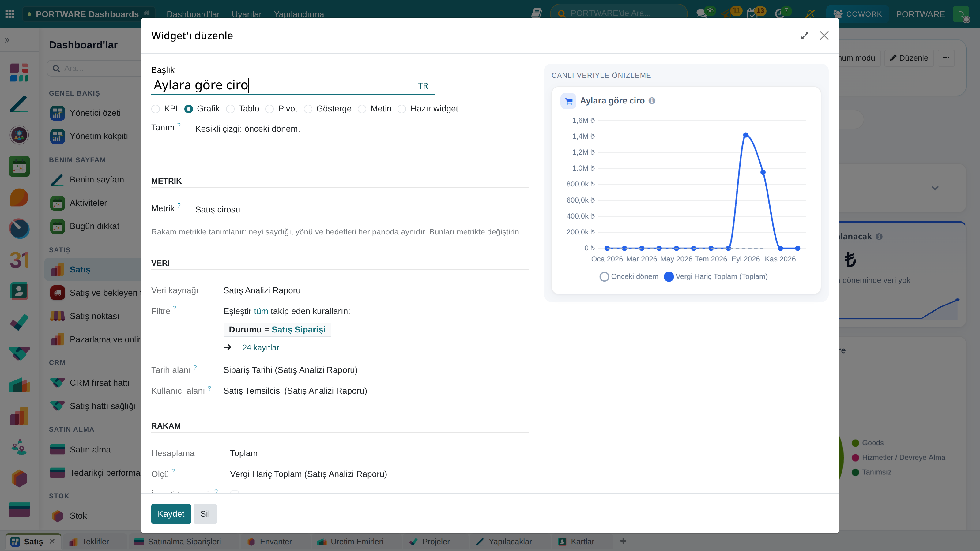This screenshot has height=551, width=980.
Task: Open the Kullanıcı alanı dropdown
Action: tap(376, 391)
